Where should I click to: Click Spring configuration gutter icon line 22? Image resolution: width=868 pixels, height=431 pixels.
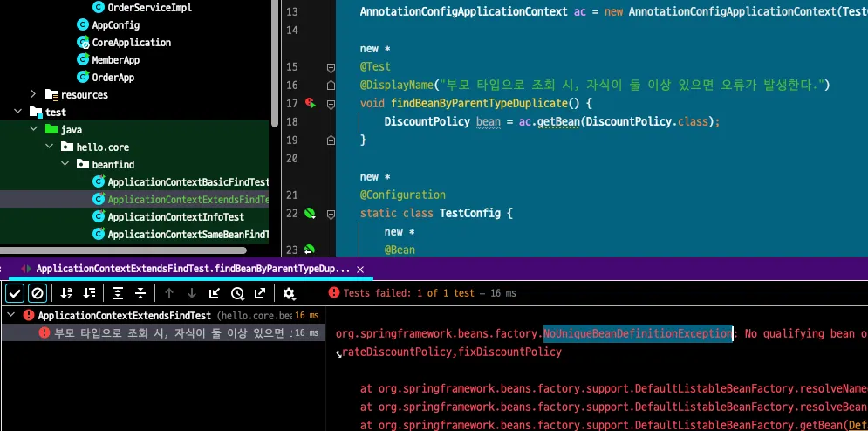click(x=310, y=213)
